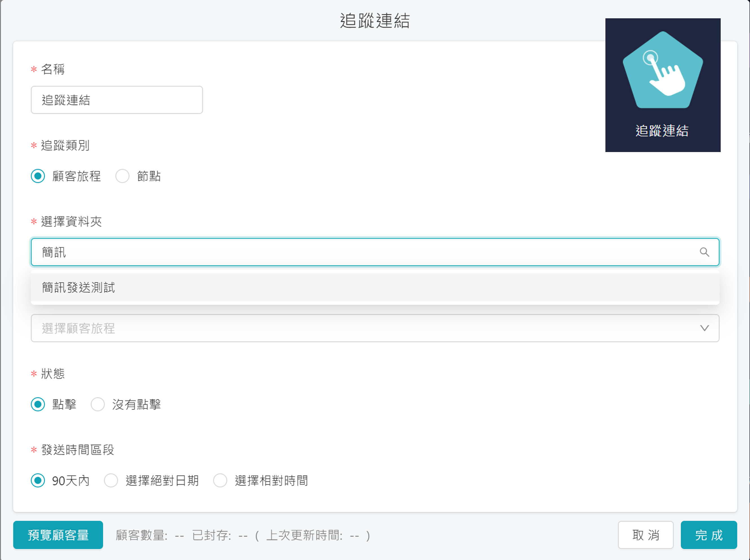Select the 90天內 time range option

pos(38,480)
